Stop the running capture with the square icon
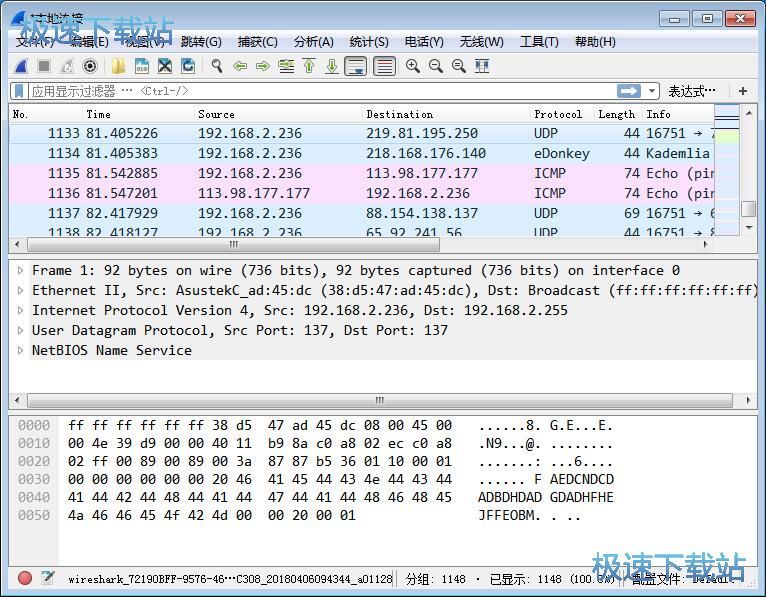The height and width of the screenshot is (597, 766). [44, 66]
